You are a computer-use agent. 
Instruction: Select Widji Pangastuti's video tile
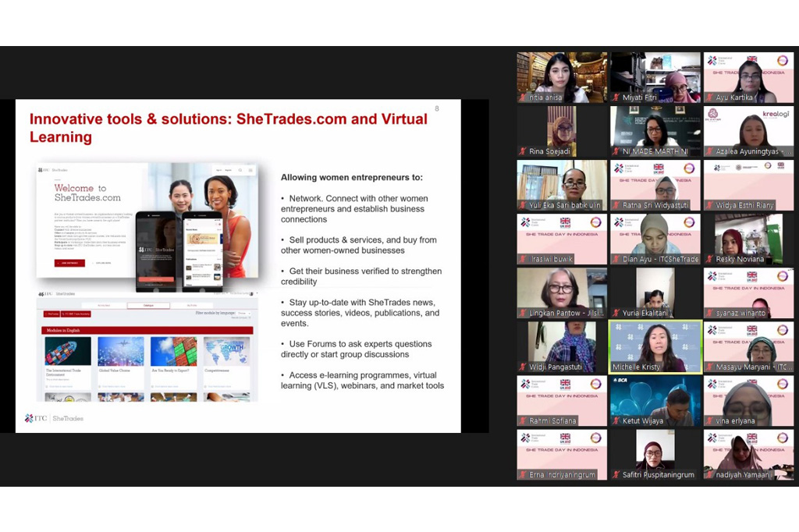pyautogui.click(x=562, y=347)
